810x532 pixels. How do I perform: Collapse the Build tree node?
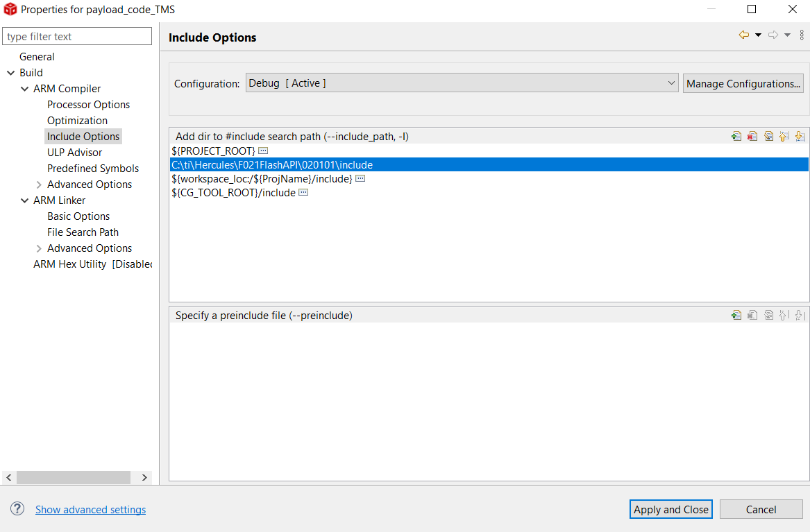[x=10, y=73]
